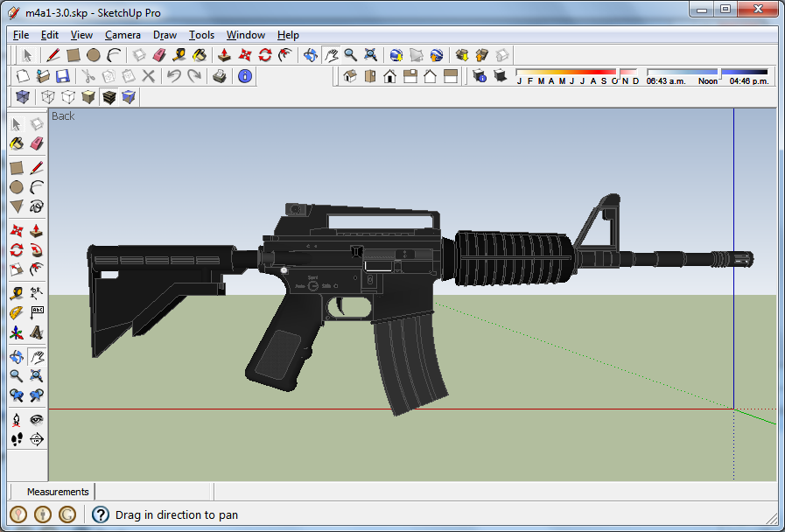
Task: Click the "Drag in direction to pan" status text
Action: coord(177,514)
